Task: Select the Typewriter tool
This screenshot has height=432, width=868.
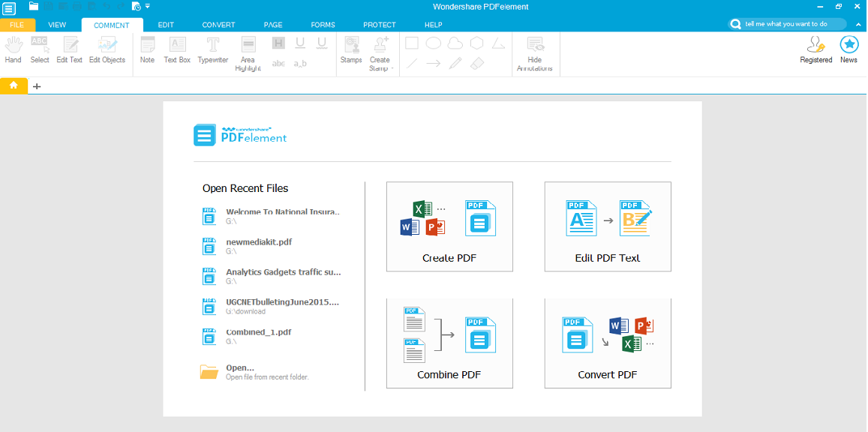Action: click(212, 50)
